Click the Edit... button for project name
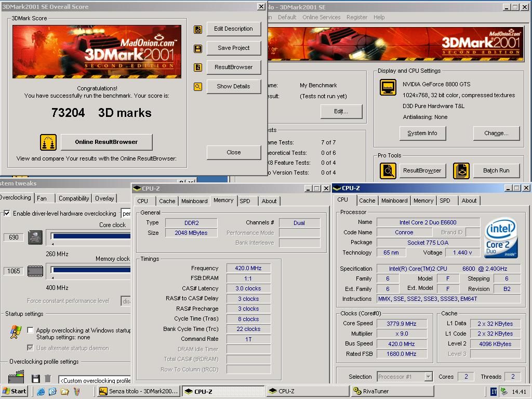The image size is (532, 399). pyautogui.click(x=341, y=111)
